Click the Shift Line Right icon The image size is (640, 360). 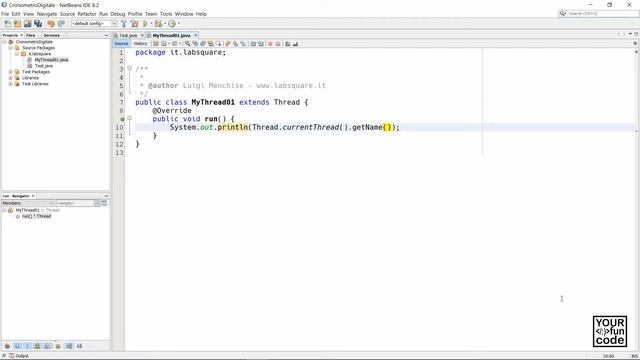pos(261,44)
